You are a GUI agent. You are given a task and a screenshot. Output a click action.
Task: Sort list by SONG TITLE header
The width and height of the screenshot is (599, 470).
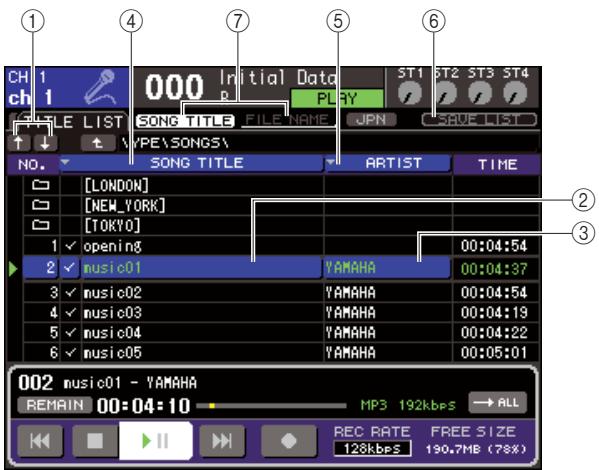tap(191, 163)
